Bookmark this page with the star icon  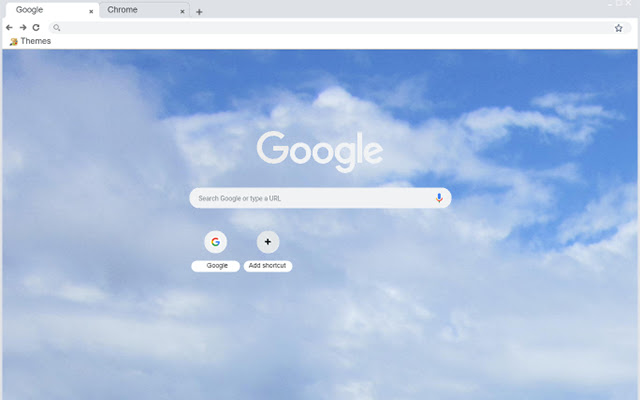(618, 28)
